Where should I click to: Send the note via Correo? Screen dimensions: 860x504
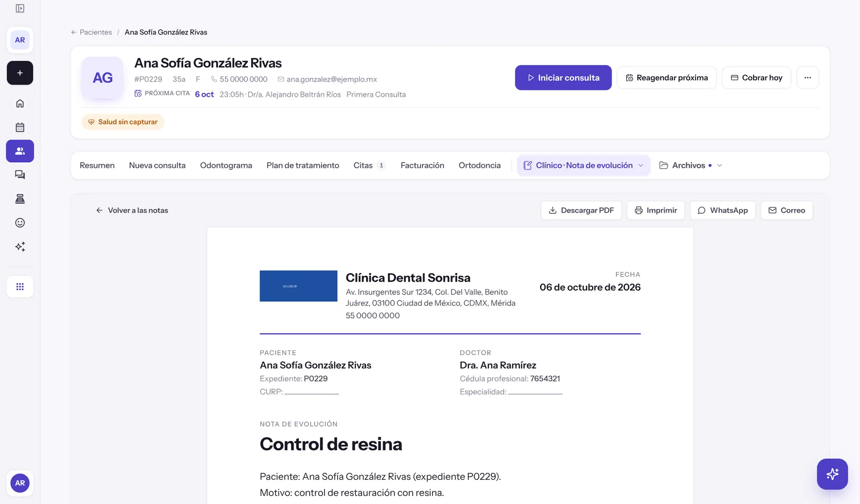pos(786,210)
